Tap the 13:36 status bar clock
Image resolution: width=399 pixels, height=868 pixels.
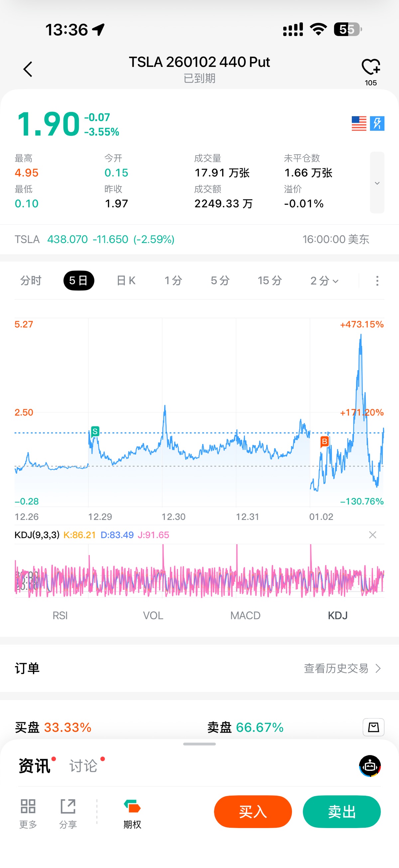pyautogui.click(x=67, y=30)
